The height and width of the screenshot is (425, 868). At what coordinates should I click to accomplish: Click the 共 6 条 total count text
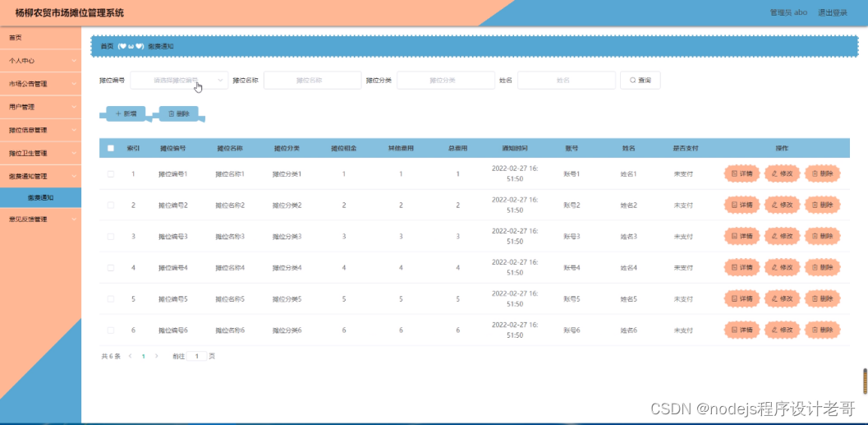click(x=111, y=356)
